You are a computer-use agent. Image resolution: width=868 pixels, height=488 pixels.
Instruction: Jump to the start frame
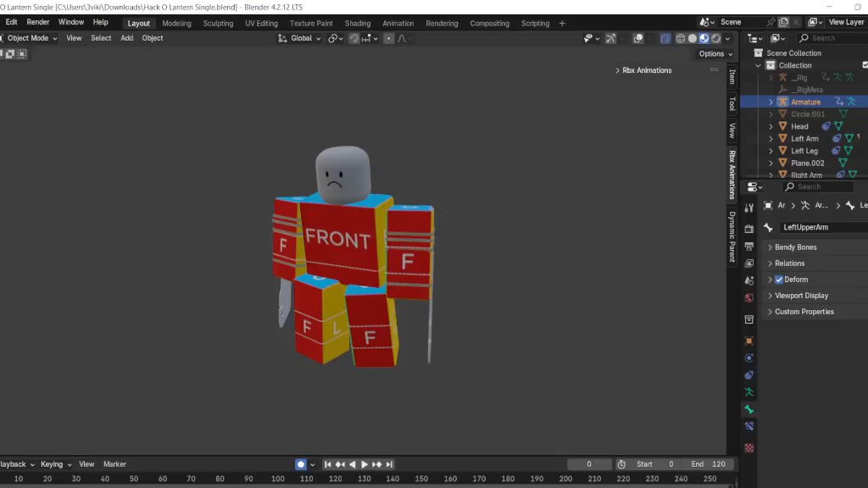(328, 464)
